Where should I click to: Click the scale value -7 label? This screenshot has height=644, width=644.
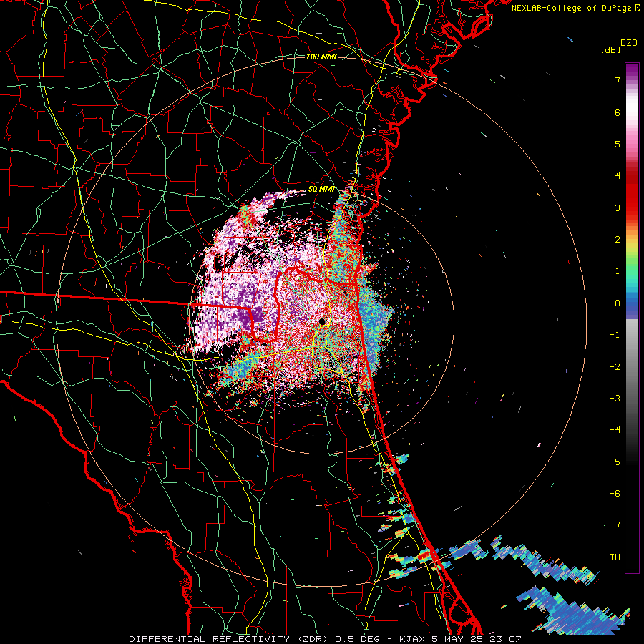(x=615, y=525)
